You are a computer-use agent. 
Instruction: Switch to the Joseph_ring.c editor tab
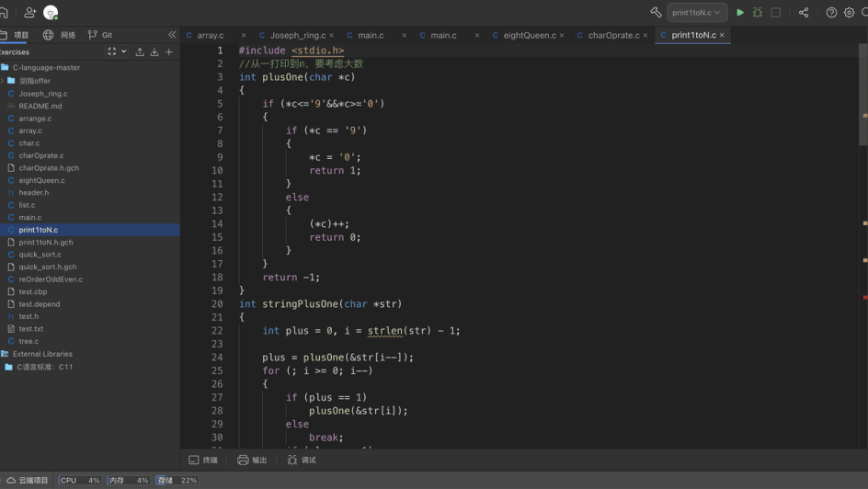point(298,35)
